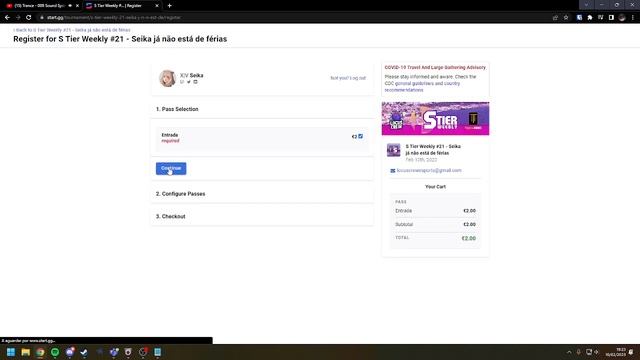Open File Explorer from the taskbar
Viewport: 640px width, 360px height.
point(26,352)
